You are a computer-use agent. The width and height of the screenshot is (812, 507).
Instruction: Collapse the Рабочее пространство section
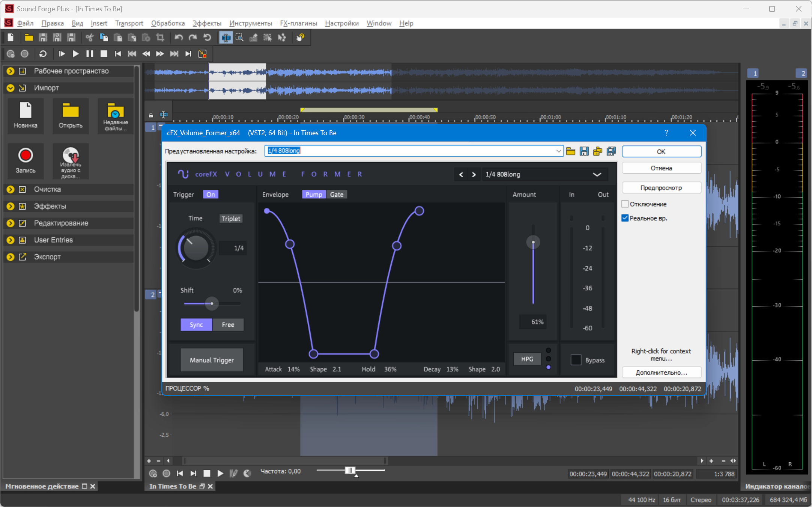[x=11, y=71]
